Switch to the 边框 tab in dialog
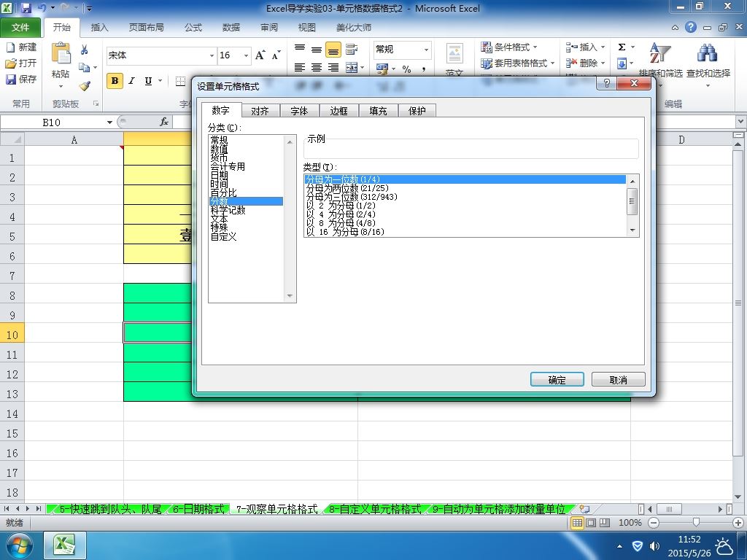The width and height of the screenshot is (747, 560). [338, 111]
